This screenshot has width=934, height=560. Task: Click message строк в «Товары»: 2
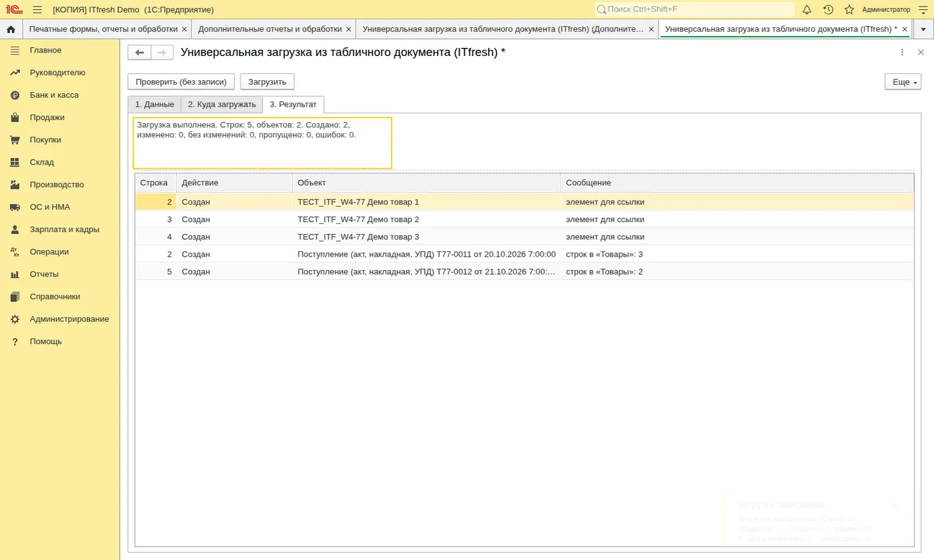tap(604, 271)
